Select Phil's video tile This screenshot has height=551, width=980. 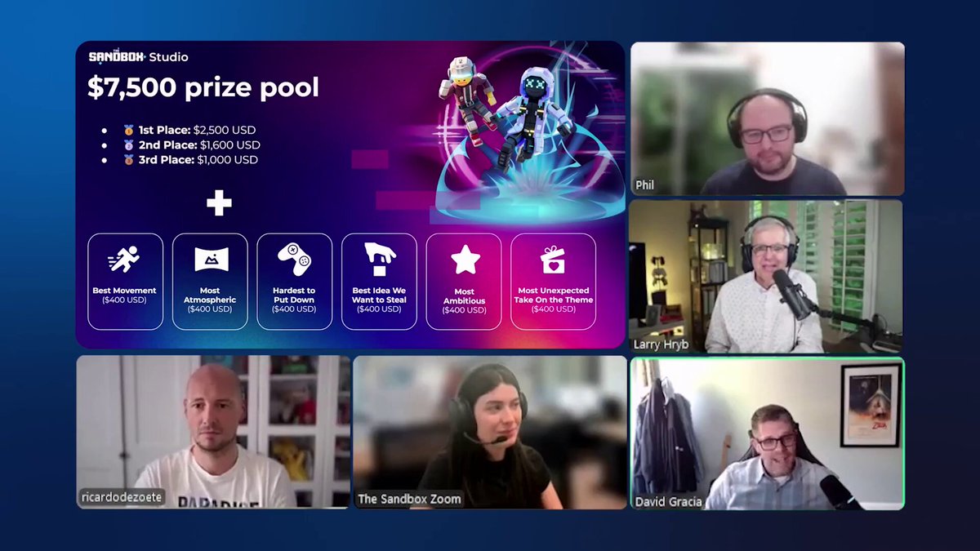click(x=767, y=118)
